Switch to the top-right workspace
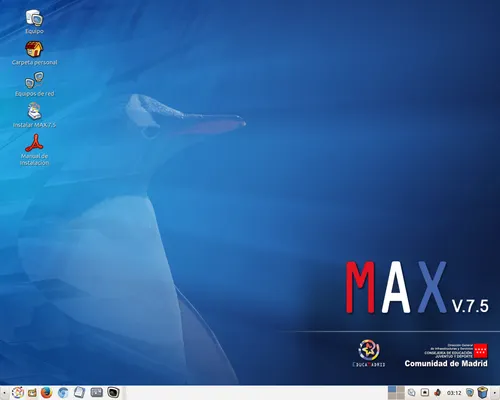The width and height of the screenshot is (500, 400). pos(400,389)
